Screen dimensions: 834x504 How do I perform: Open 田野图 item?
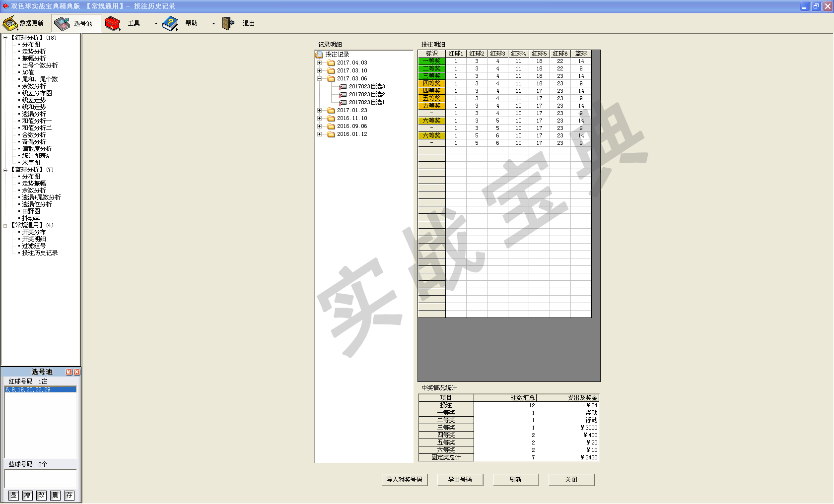[31, 211]
